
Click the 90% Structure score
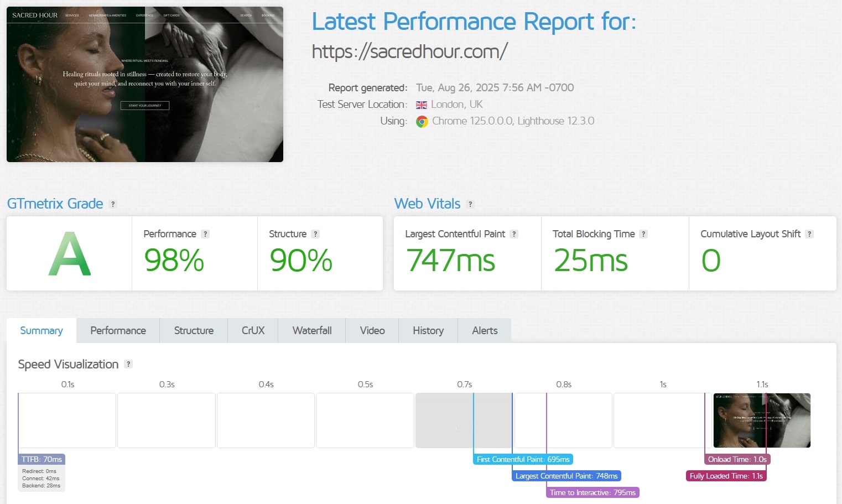point(301,260)
